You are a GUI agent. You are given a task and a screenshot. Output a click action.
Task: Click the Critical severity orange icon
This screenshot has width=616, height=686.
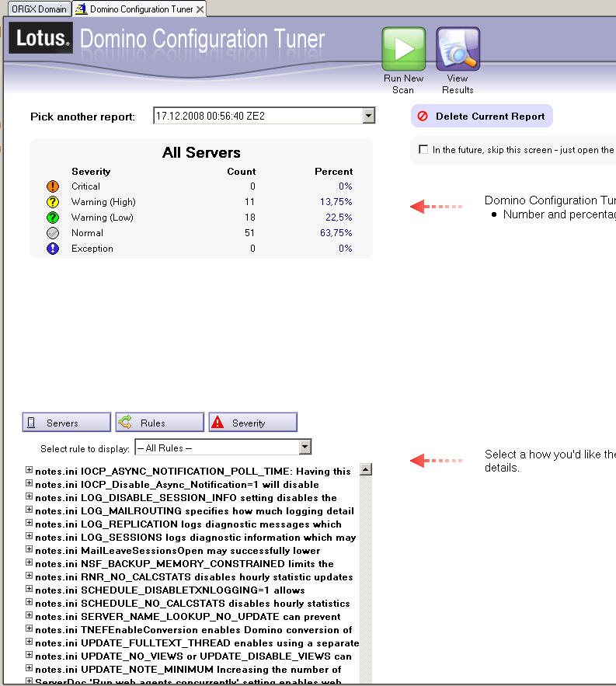pos(53,186)
